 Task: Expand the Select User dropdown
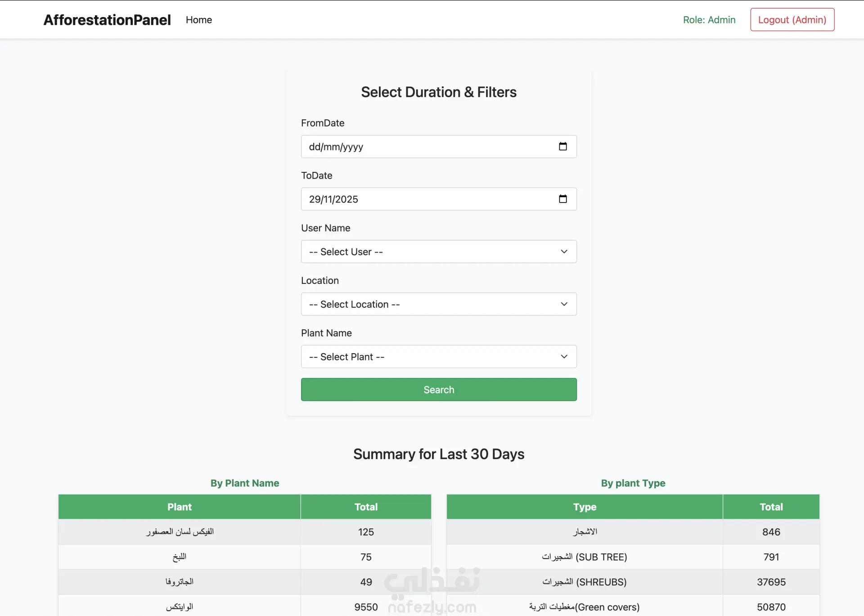(x=438, y=252)
